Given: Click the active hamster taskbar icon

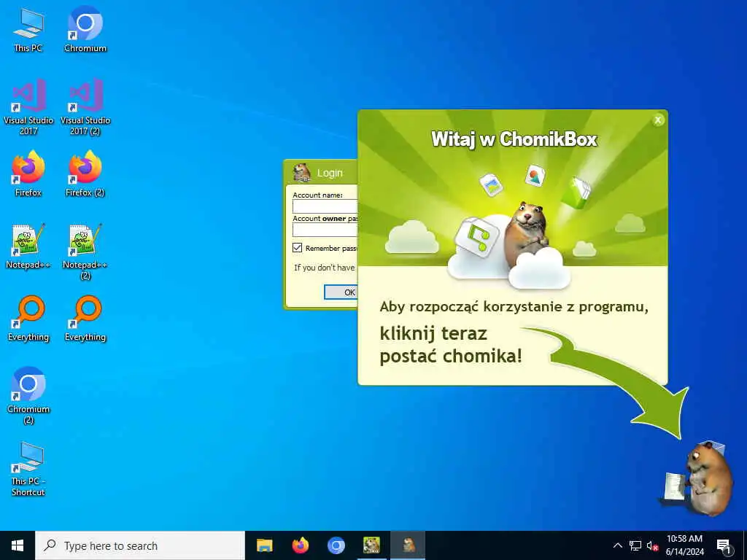Looking at the screenshot, I should coord(409,545).
